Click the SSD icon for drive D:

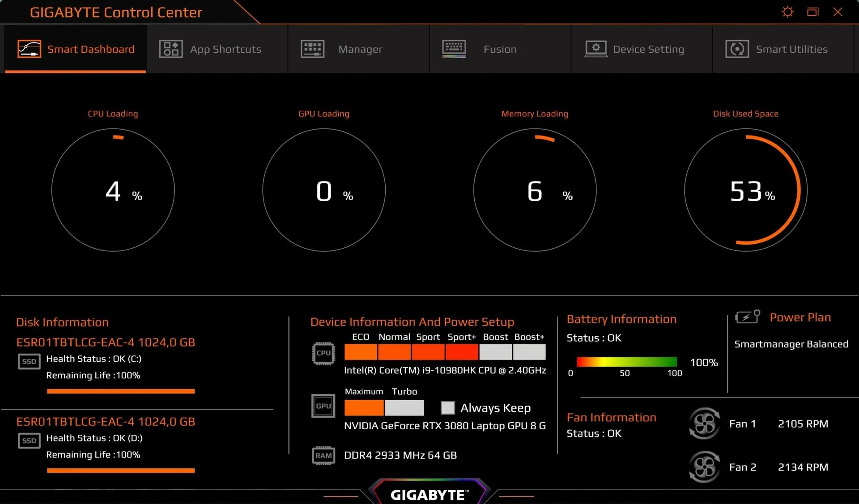pyautogui.click(x=29, y=441)
